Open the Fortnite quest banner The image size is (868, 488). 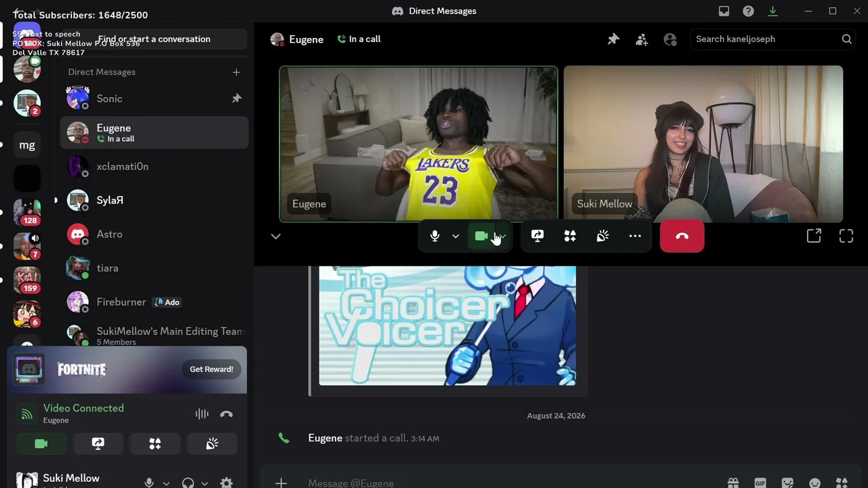point(127,369)
